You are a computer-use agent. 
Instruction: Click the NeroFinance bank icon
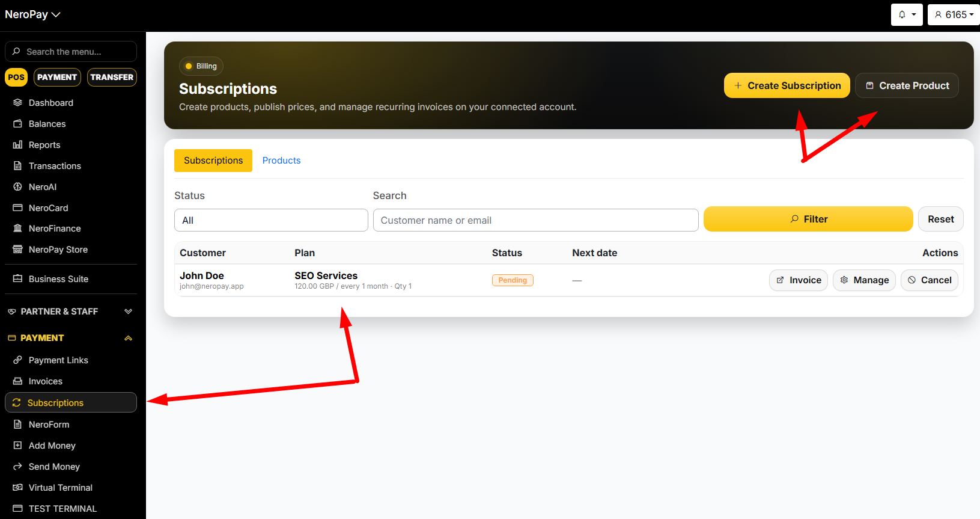coord(17,229)
